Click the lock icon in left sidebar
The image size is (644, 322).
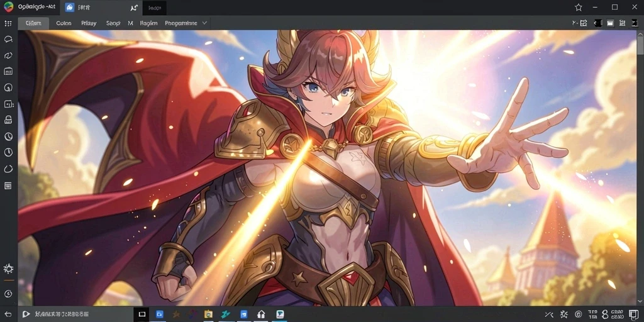pyautogui.click(x=8, y=119)
